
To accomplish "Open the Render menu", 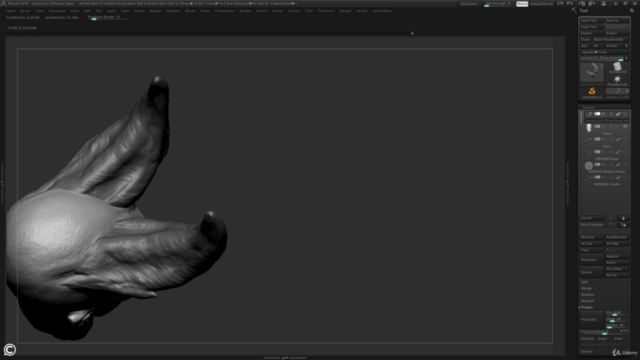I will tap(245, 11).
